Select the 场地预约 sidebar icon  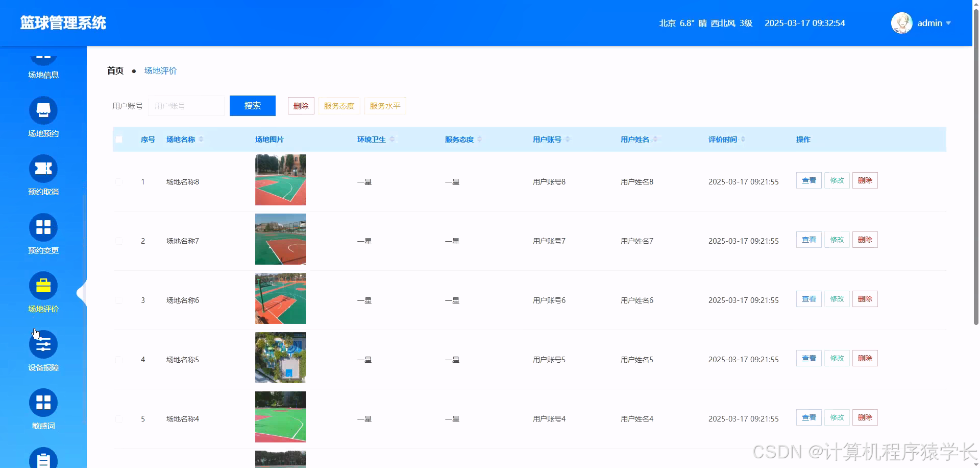pyautogui.click(x=43, y=110)
